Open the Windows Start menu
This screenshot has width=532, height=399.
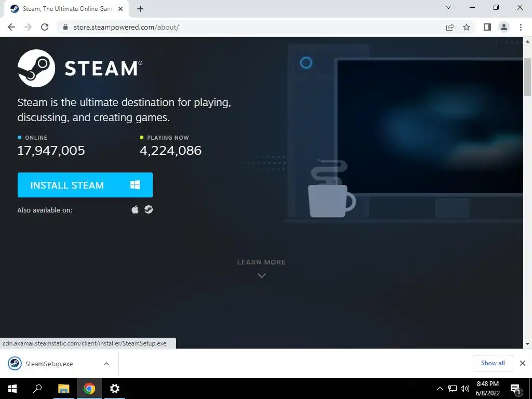[12, 389]
